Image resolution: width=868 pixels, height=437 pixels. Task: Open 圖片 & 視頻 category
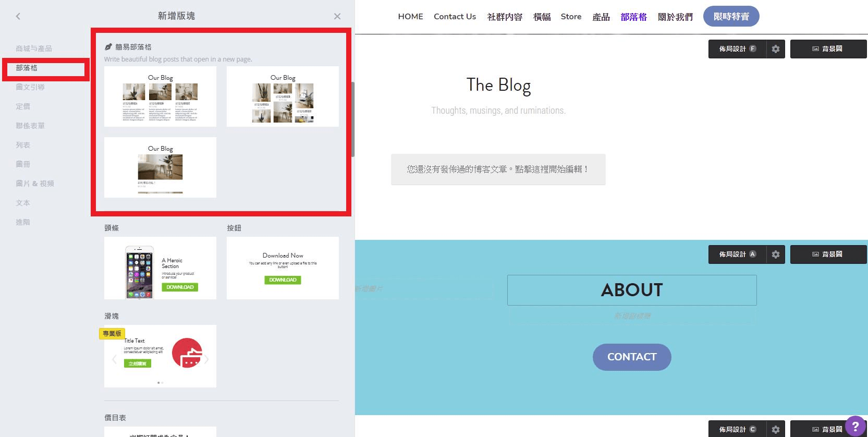[x=35, y=184]
